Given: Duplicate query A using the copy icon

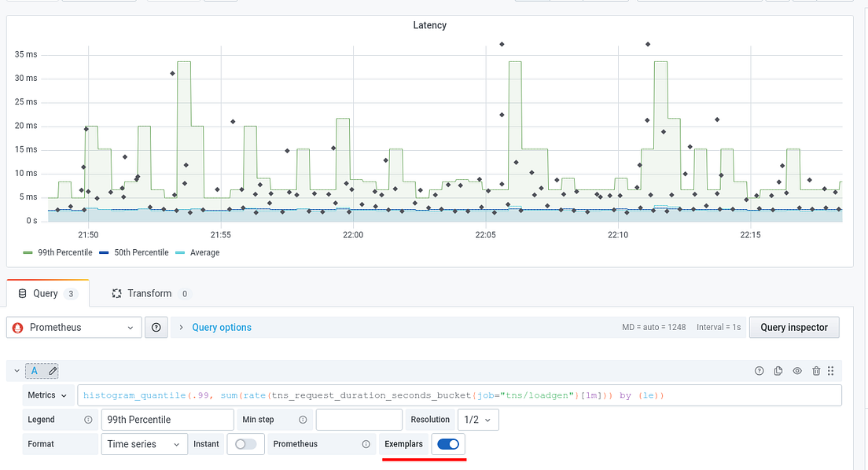Looking at the screenshot, I should pos(778,370).
